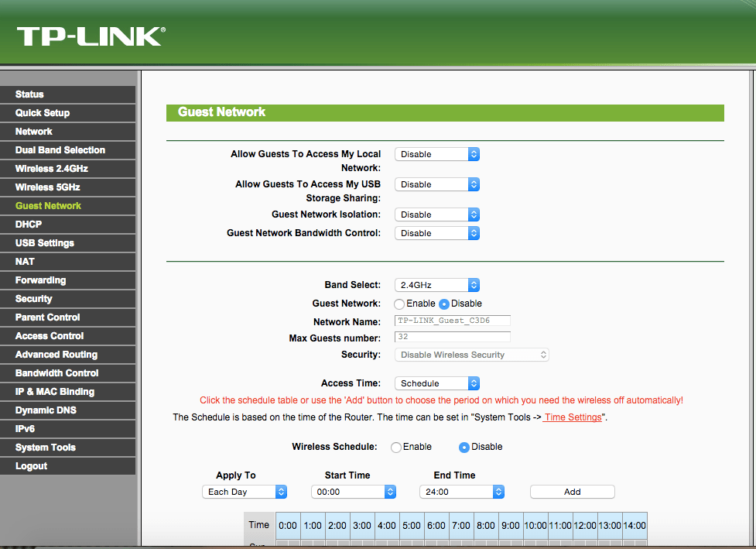Select Enable for Guest Network
This screenshot has height=549, width=756.
pyautogui.click(x=399, y=304)
